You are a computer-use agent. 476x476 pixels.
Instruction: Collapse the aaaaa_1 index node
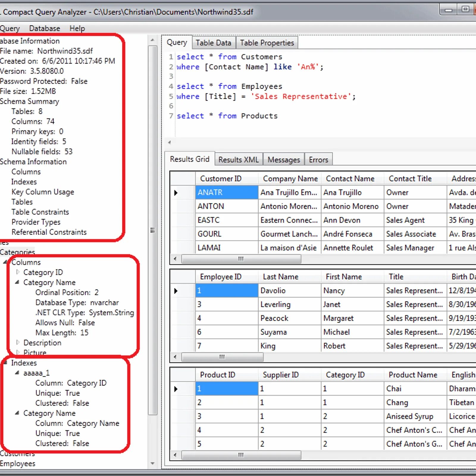[17, 372]
